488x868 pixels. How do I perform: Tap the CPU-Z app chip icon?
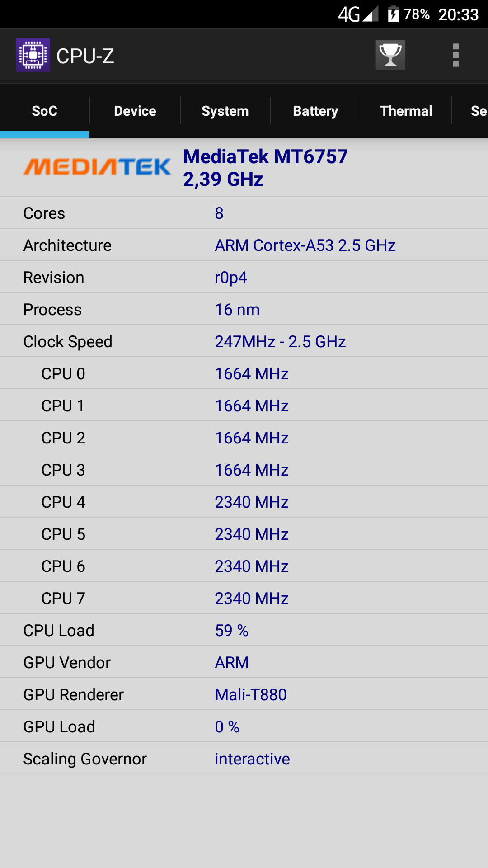(33, 55)
